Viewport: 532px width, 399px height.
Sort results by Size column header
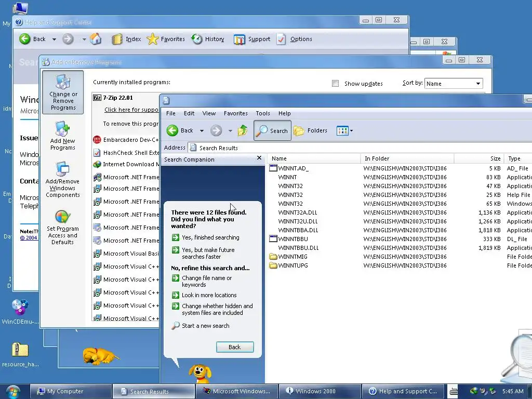pyautogui.click(x=479, y=158)
